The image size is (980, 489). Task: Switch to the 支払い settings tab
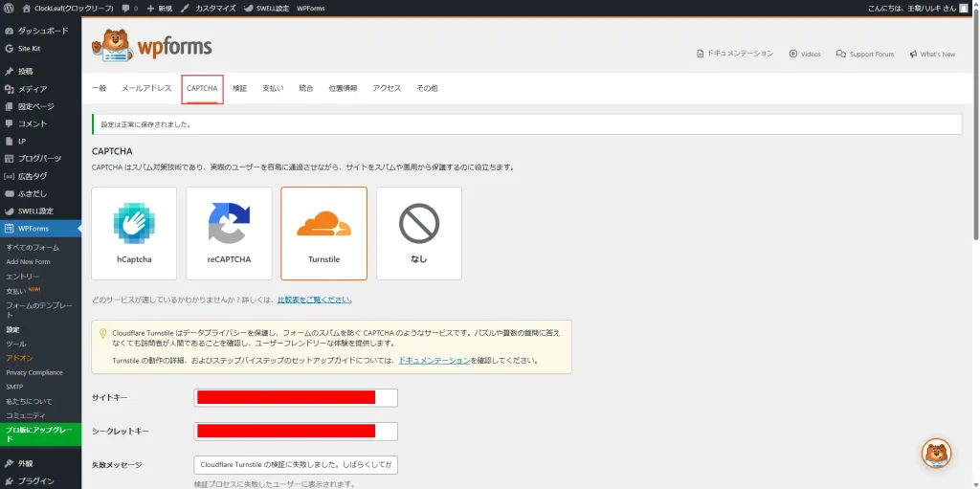(273, 88)
